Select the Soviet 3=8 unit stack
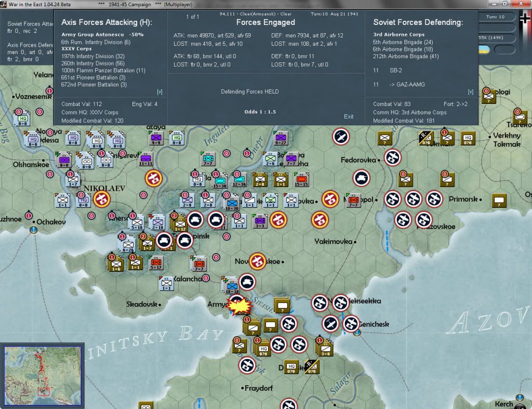Screen dimensions: 532x409 point(325,348)
